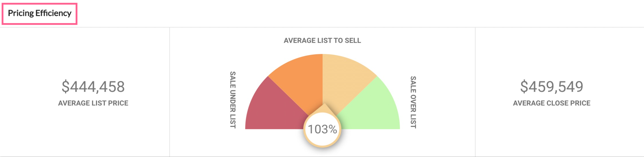
Task: Click the dollar sign of $444,458
Action: (x=66, y=87)
